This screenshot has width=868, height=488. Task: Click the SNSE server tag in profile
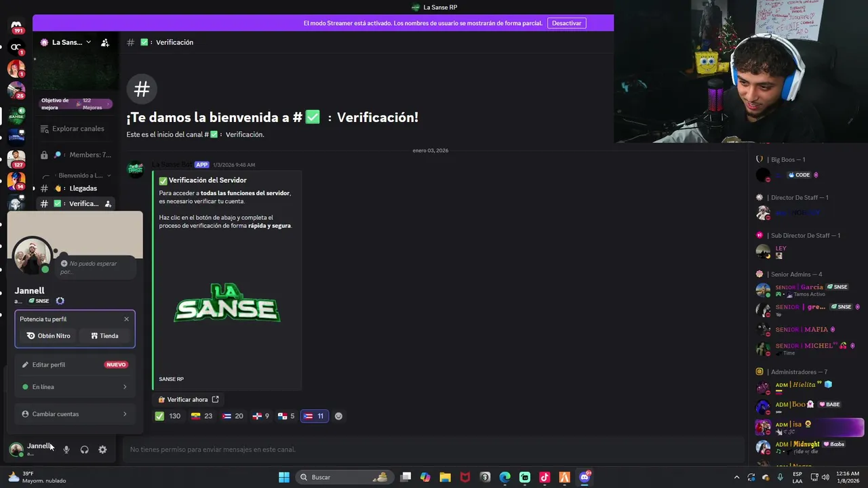pos(38,301)
